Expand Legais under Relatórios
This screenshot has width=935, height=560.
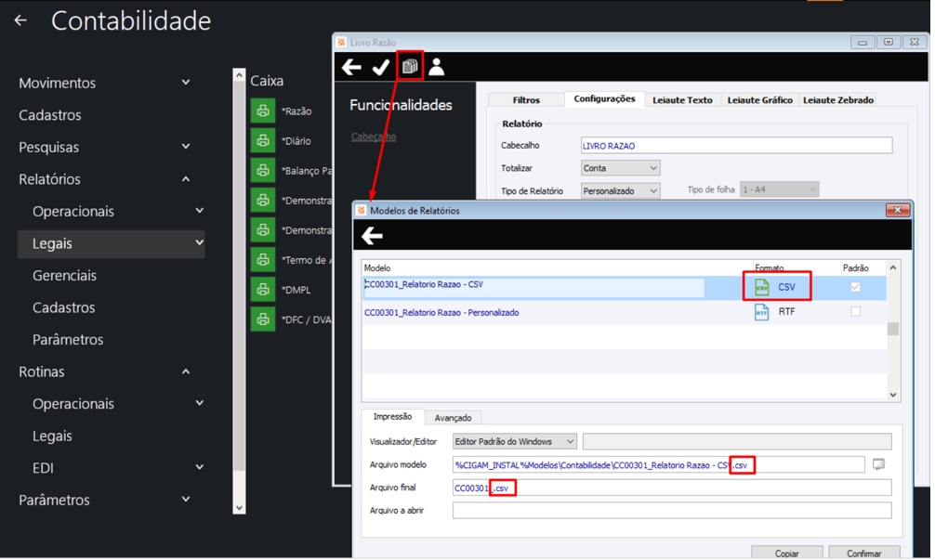pyautogui.click(x=200, y=243)
